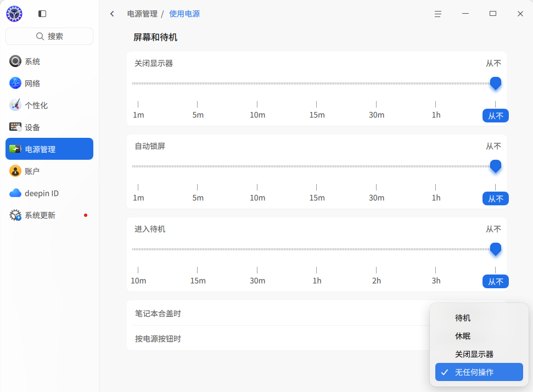The height and width of the screenshot is (392, 533).
Task: Go back with the left arrow button
Action: pyautogui.click(x=112, y=14)
